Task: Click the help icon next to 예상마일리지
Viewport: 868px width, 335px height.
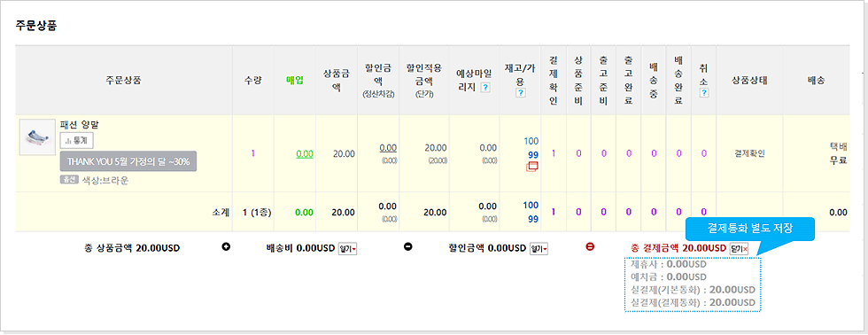Action: coord(485,87)
